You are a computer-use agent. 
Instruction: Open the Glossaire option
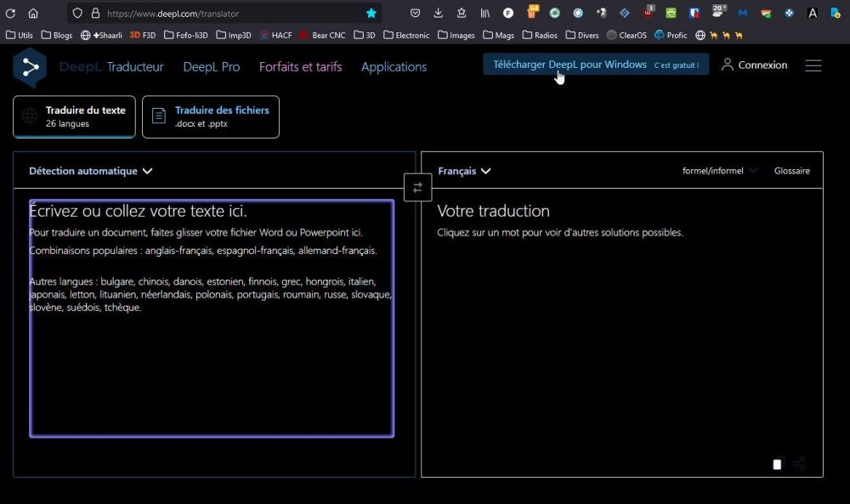pyautogui.click(x=792, y=171)
